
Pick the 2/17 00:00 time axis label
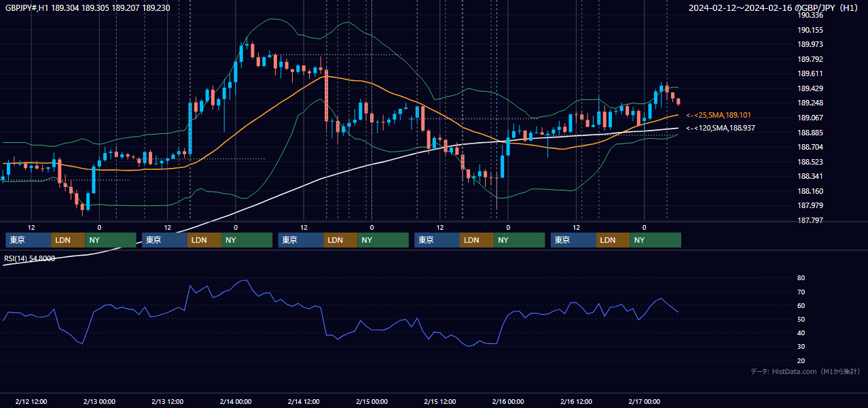click(x=644, y=401)
